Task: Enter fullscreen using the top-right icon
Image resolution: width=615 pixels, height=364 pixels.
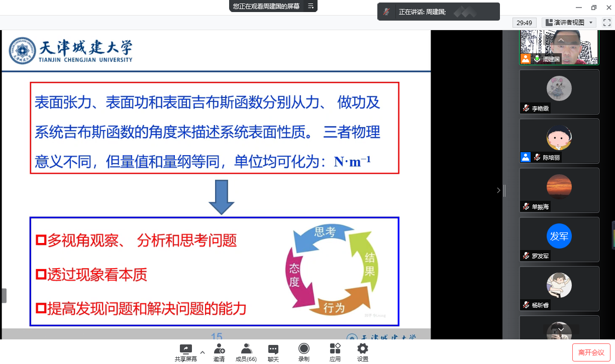Action: tap(607, 23)
